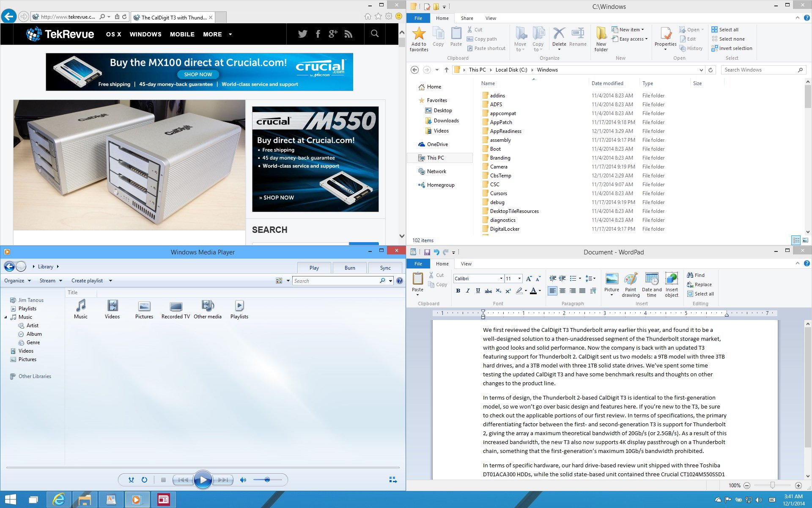This screenshot has height=508, width=812.
Task: Open the Sync tab in Media Player
Action: 385,268
